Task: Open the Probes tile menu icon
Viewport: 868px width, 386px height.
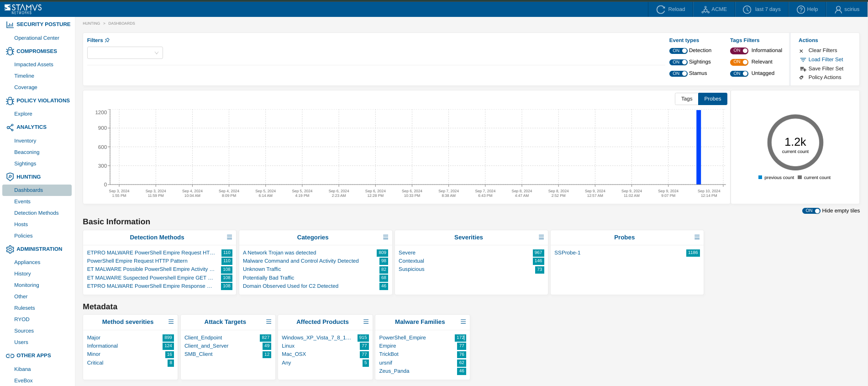Action: coord(697,237)
